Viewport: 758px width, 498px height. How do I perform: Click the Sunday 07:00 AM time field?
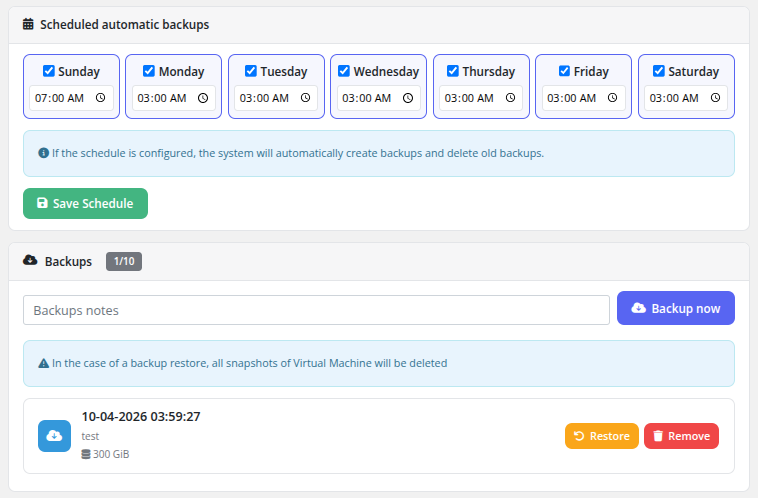click(x=72, y=98)
